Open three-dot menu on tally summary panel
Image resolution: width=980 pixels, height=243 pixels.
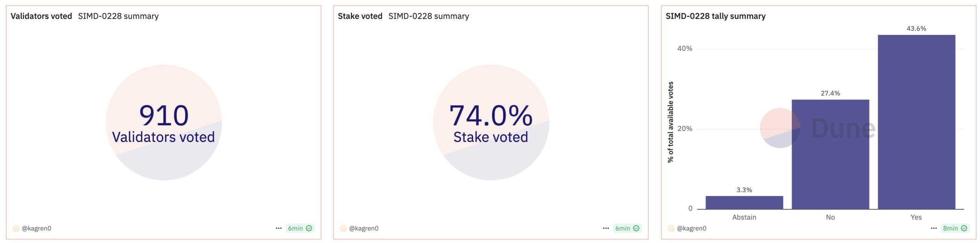tap(933, 228)
